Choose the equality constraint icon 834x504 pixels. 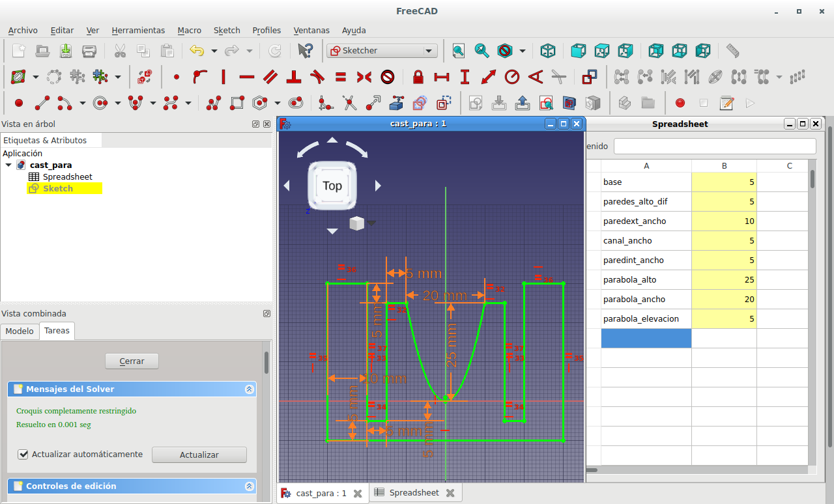click(x=340, y=77)
